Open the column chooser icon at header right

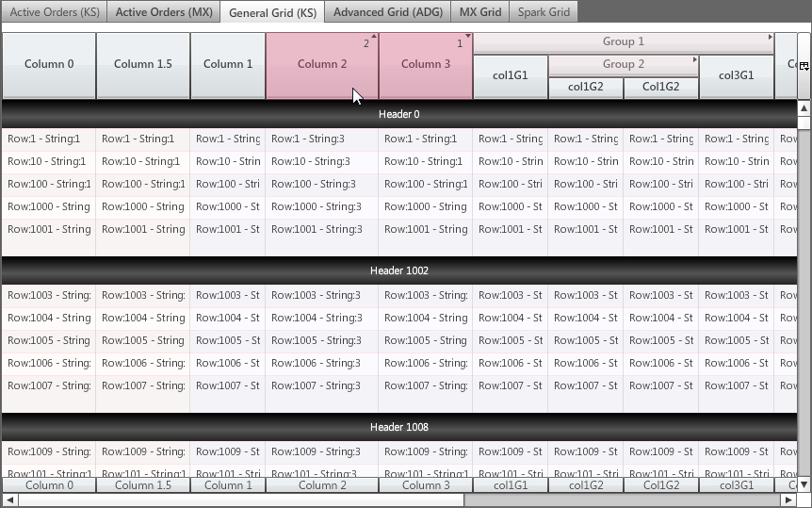pos(804,66)
